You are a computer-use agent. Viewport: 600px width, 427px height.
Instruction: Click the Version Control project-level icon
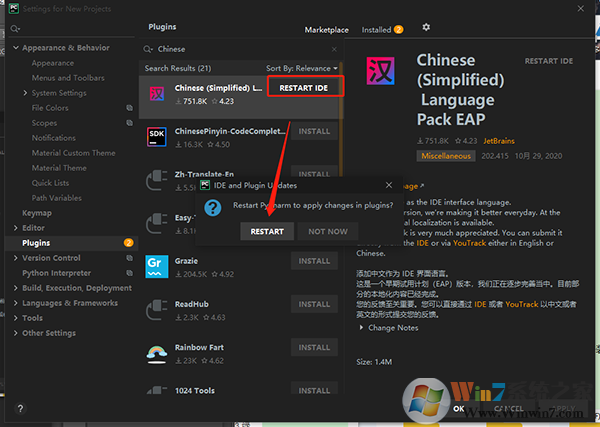[x=130, y=258]
